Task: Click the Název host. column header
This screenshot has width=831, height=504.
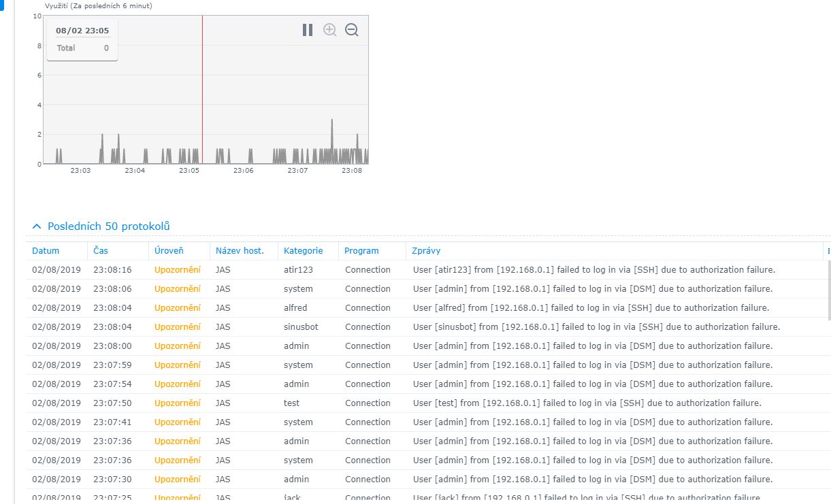Action: click(x=240, y=251)
